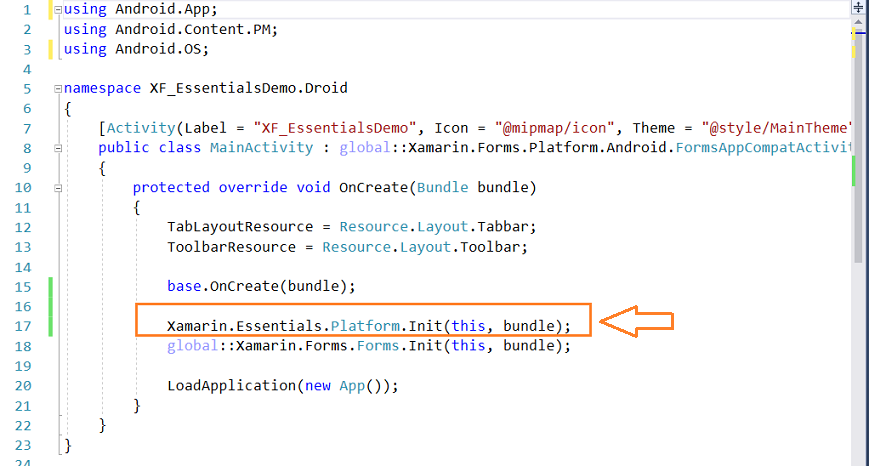Click the Activity attribute name
This screenshot has height=466, width=869.
pos(141,128)
